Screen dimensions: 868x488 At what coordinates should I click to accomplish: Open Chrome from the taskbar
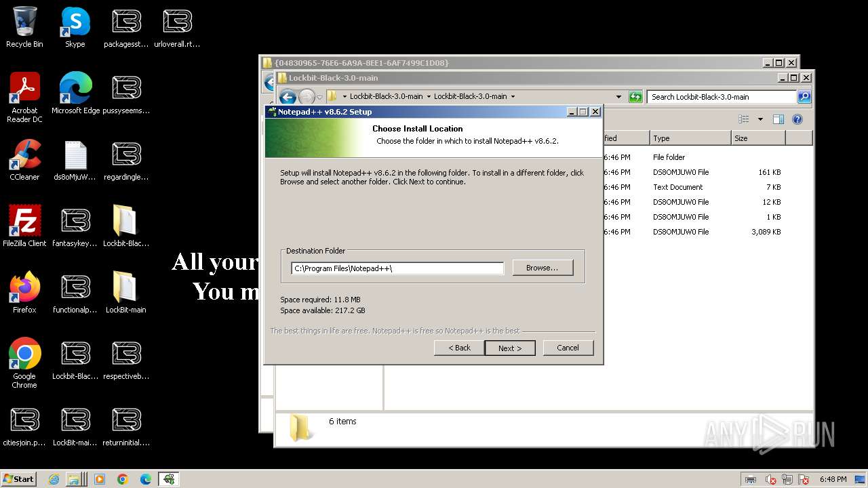pos(123,479)
